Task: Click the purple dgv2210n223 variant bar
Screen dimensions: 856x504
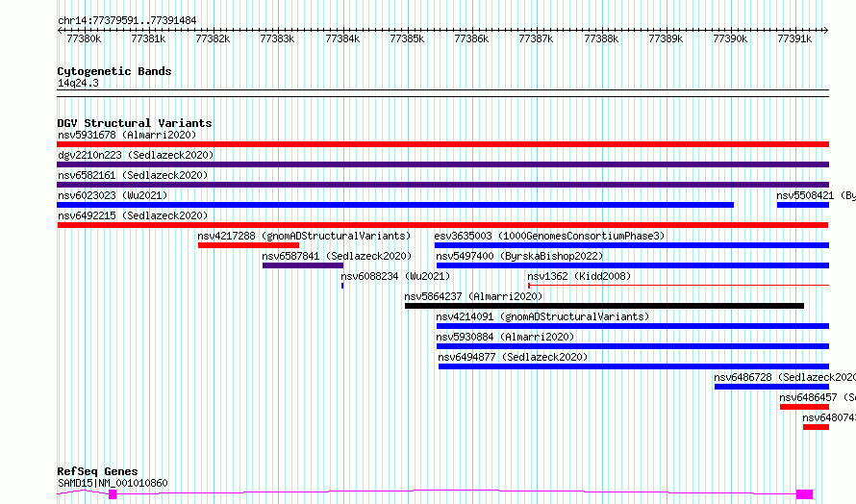Action: [442, 164]
